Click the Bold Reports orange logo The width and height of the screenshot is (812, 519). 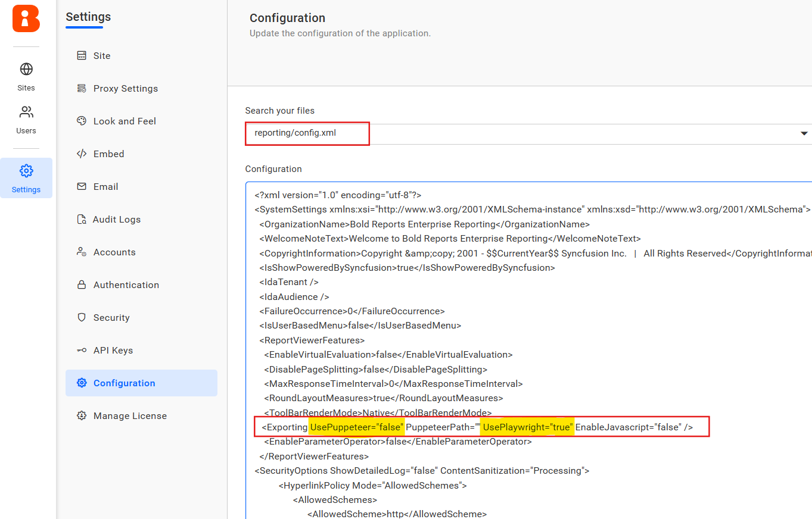click(x=26, y=18)
